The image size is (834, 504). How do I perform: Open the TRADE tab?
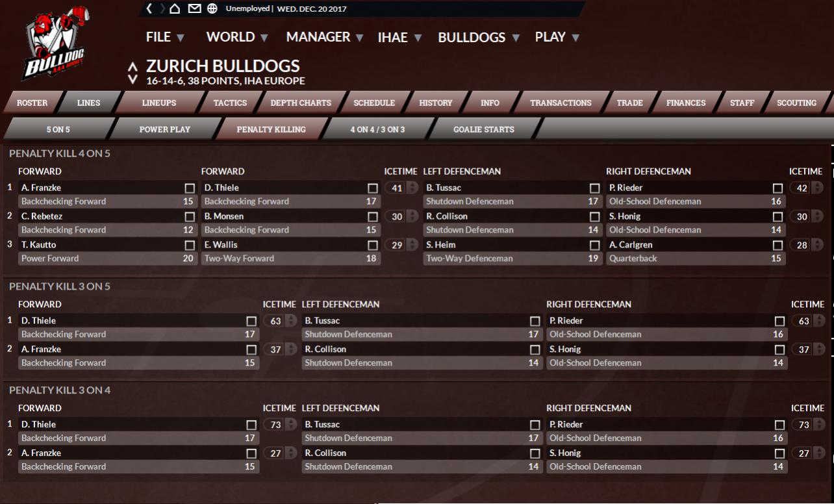629,103
